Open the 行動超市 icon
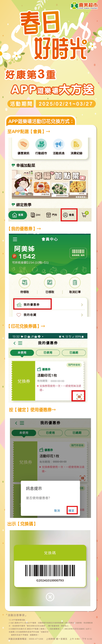 point(41,144)
